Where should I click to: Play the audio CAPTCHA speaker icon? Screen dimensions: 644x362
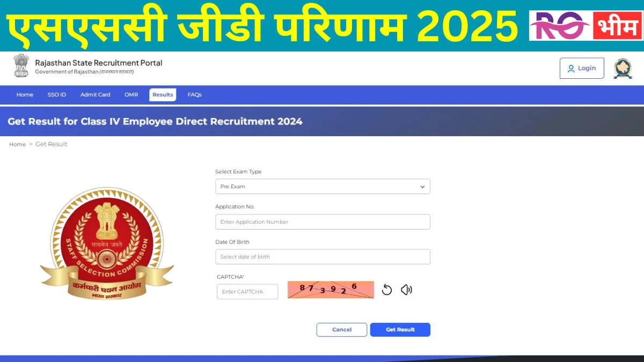pos(406,290)
